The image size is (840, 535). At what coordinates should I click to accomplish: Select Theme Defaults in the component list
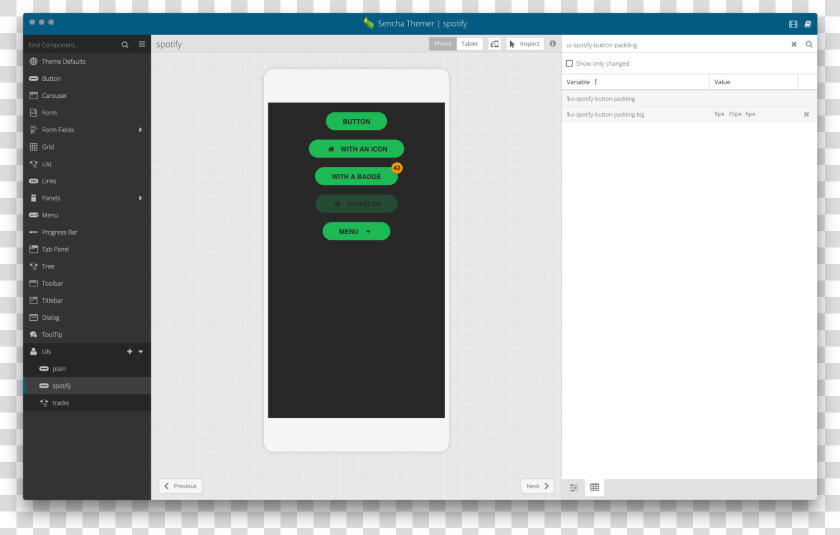pyautogui.click(x=87, y=62)
